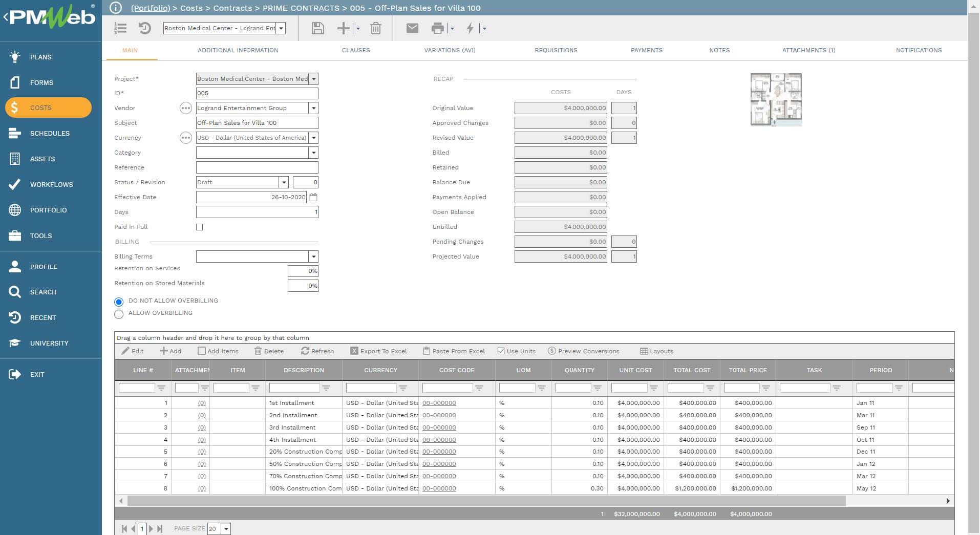Click the floor plan thumbnail image
This screenshot has width=980, height=535.
(x=776, y=100)
